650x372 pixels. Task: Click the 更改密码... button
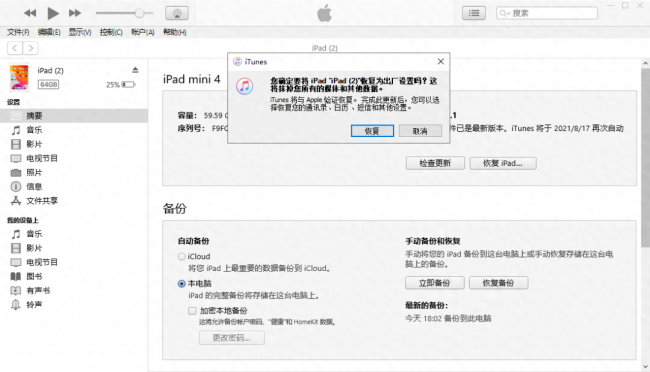click(x=232, y=338)
